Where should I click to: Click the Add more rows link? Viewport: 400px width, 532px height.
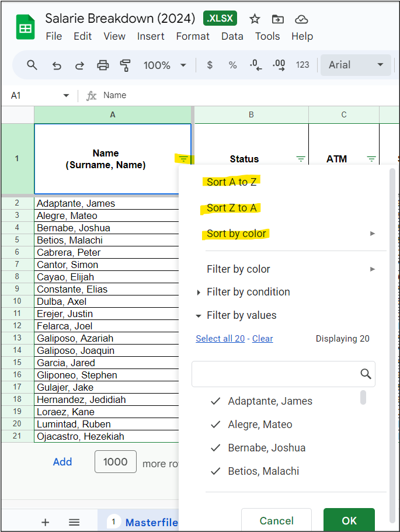coord(62,462)
